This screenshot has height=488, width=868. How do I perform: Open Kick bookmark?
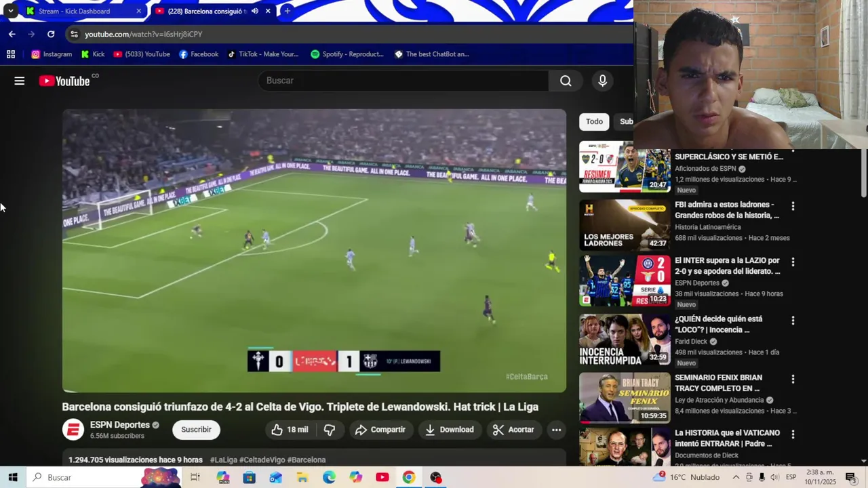[93, 54]
